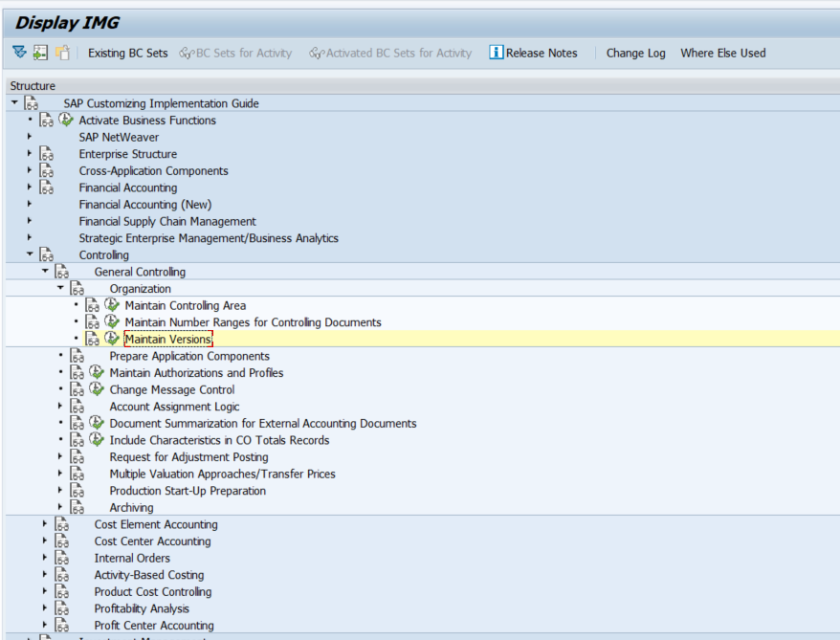The image size is (840, 640).
Task: Expand Multiple Valuation Approaches/Transfer Prices node
Action: [x=60, y=474]
